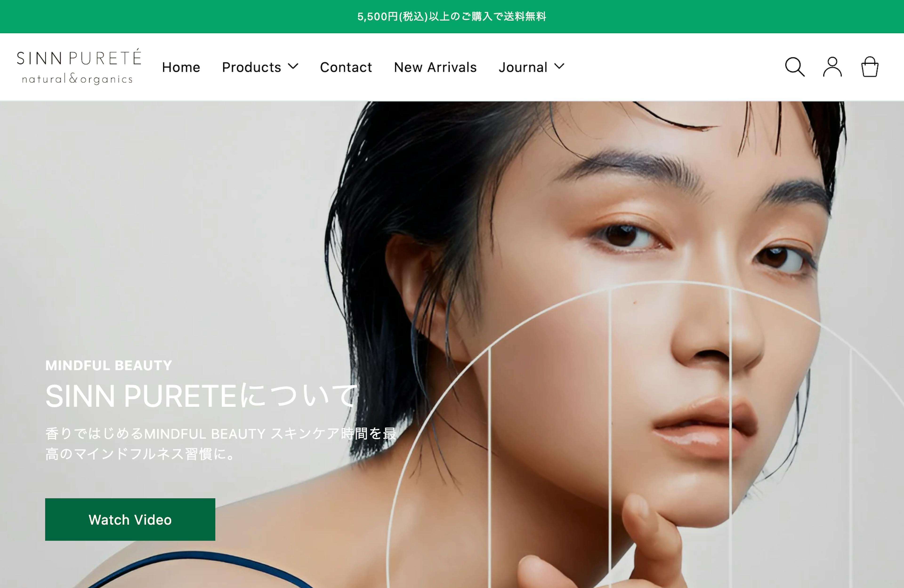Click the MINDFUL BEAUTY subtitle label

[x=109, y=365]
